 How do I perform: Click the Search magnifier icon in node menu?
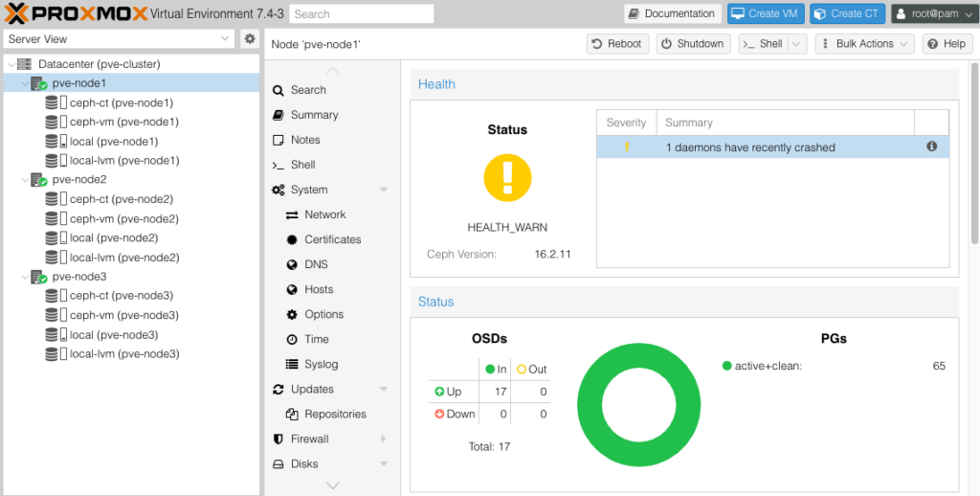click(278, 91)
